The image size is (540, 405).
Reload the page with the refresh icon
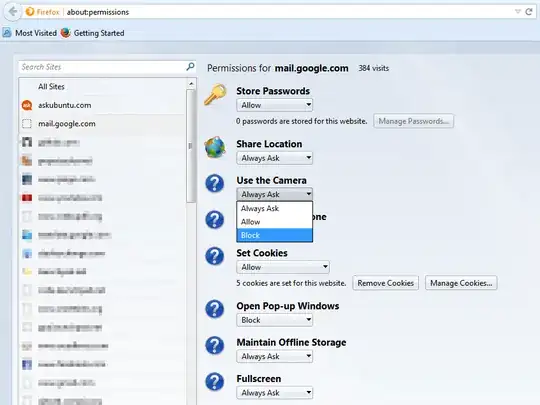pyautogui.click(x=529, y=12)
